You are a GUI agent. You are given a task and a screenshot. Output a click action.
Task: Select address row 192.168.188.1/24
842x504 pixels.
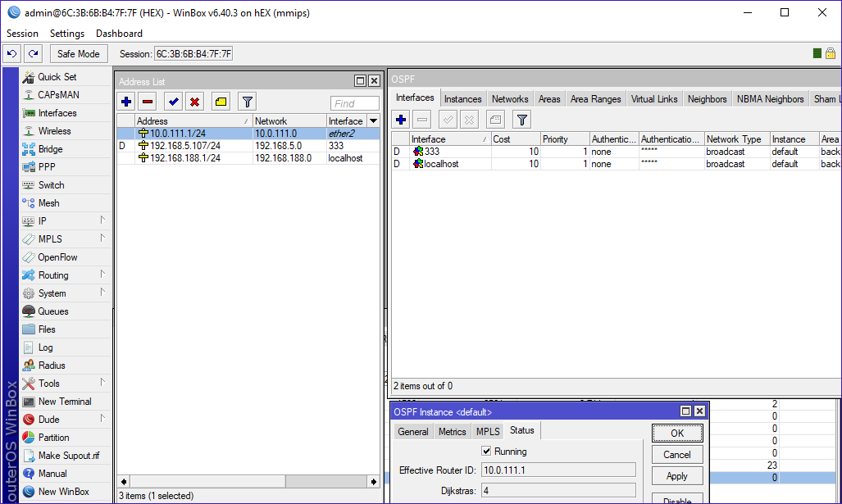(248, 158)
